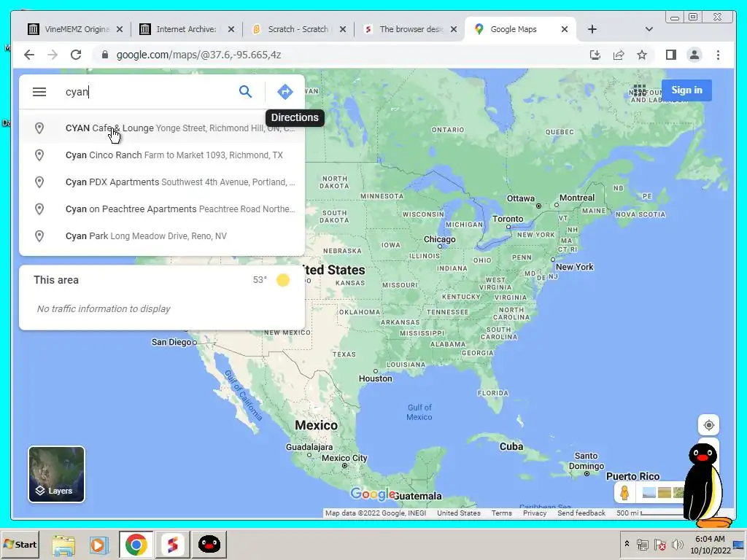Image resolution: width=747 pixels, height=560 pixels.
Task: Close the Scratch tab
Action: coord(343,29)
